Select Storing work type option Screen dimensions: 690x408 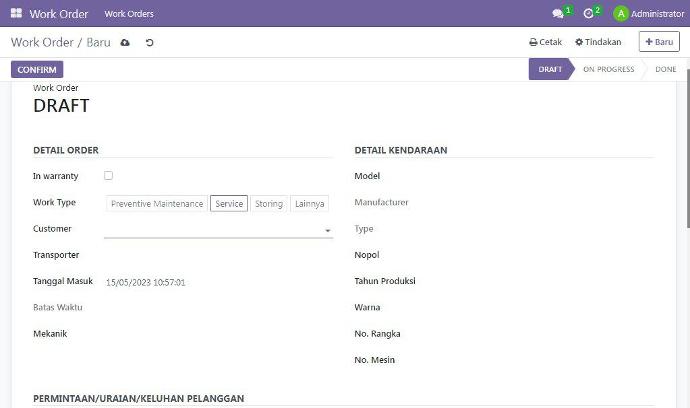point(269,203)
